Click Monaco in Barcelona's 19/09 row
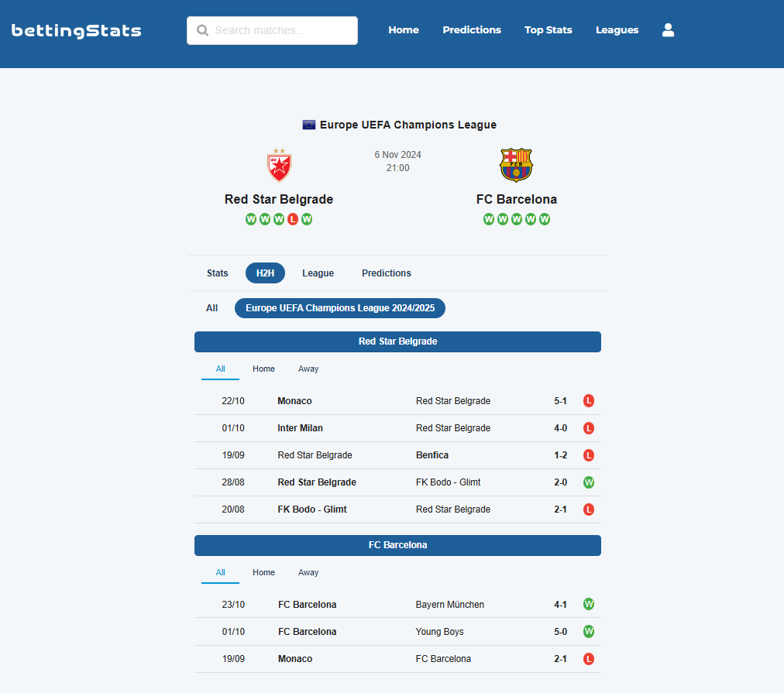This screenshot has height=693, width=784. tap(295, 659)
